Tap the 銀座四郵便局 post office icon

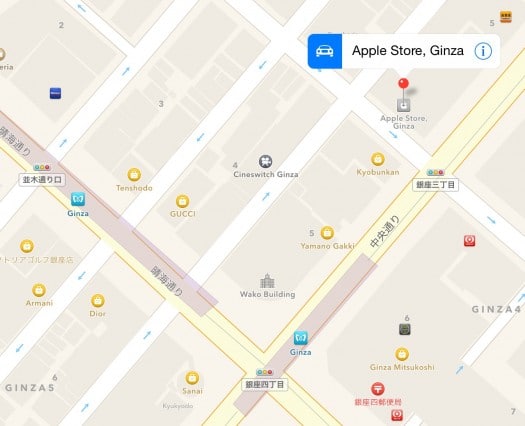[x=378, y=389]
